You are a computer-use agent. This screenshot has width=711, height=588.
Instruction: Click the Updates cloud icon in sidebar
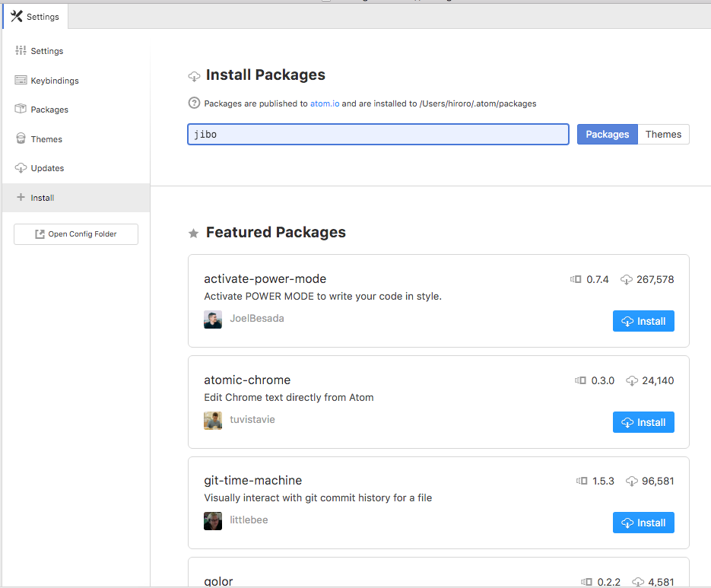tap(21, 168)
